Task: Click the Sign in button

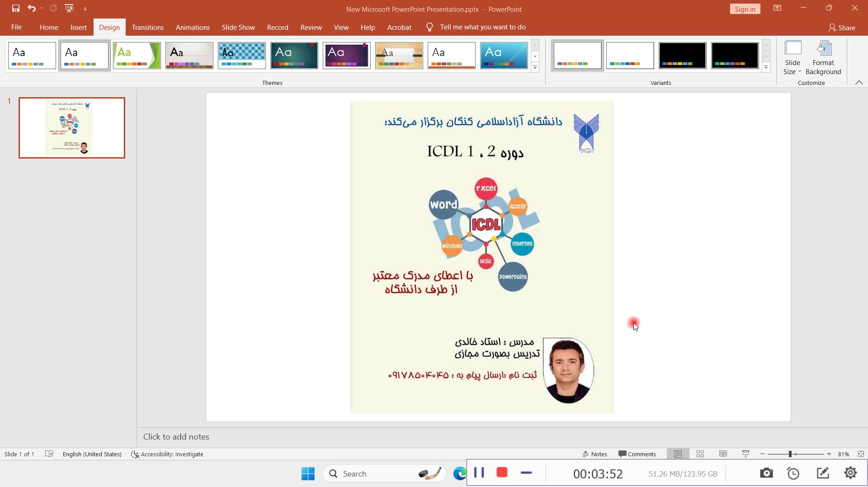Action: pos(745,9)
